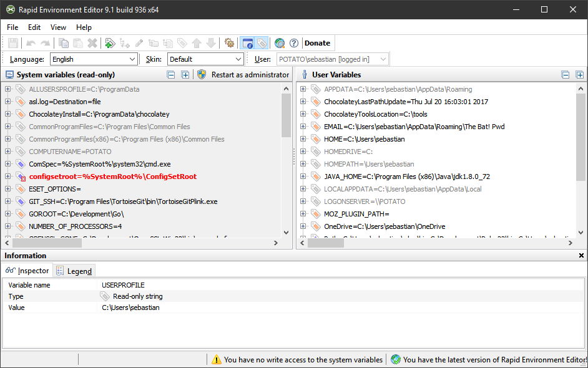Click the Paste clipboard icon
588x368 pixels.
(x=78, y=43)
